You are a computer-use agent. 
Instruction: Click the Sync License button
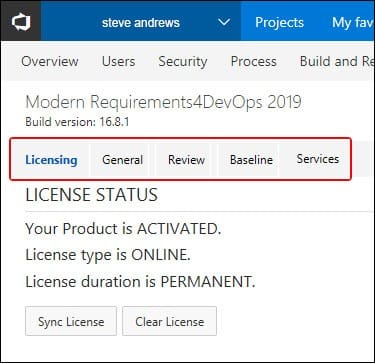71,321
